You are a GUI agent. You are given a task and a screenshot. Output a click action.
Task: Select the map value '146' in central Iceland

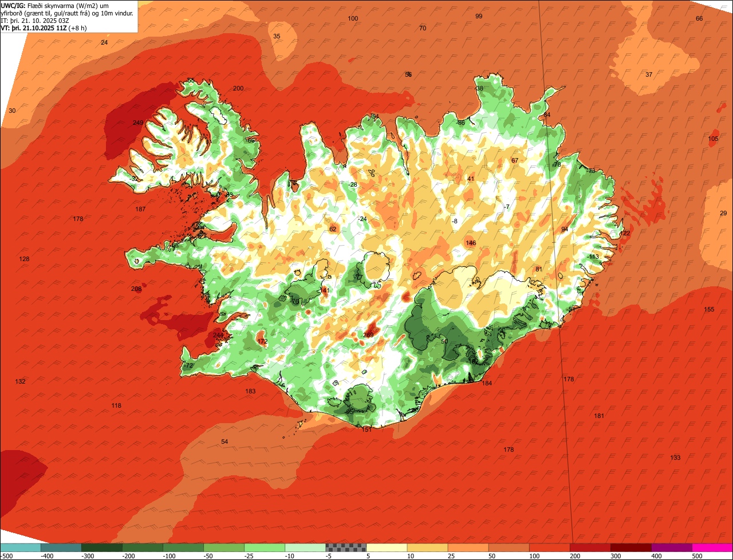coord(471,243)
